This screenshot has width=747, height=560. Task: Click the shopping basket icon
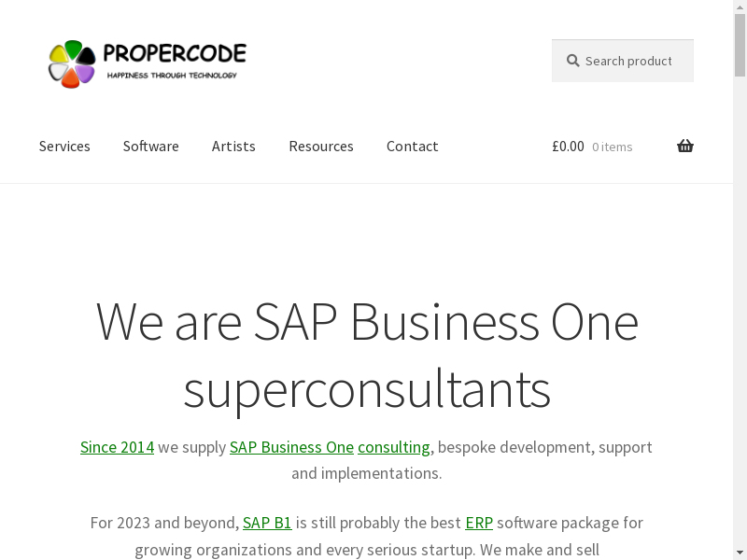coord(685,146)
